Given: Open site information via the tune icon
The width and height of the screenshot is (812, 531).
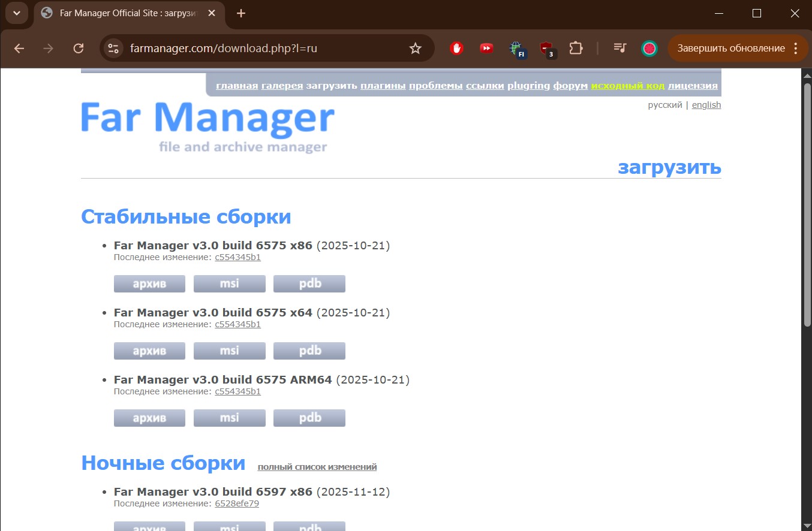Looking at the screenshot, I should coord(113,49).
